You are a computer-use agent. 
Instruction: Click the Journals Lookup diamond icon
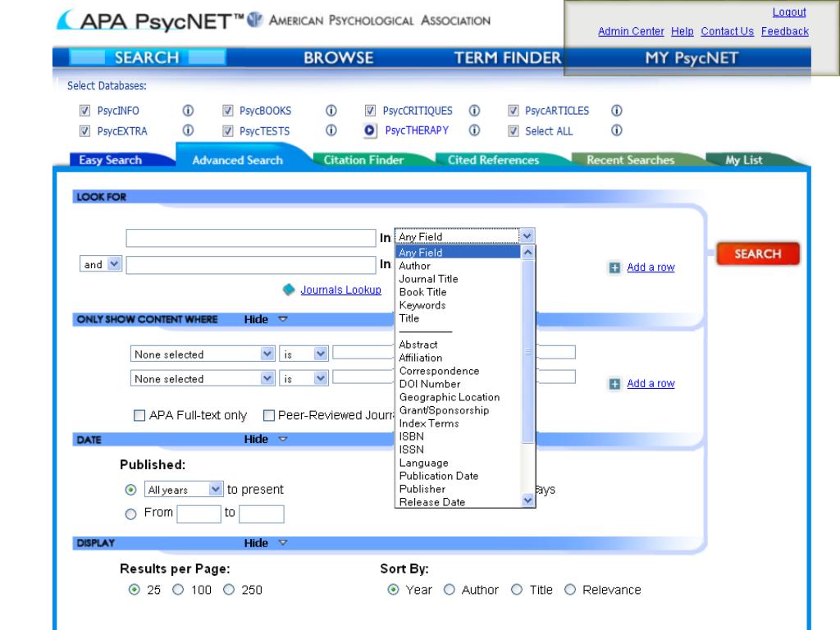(289, 290)
